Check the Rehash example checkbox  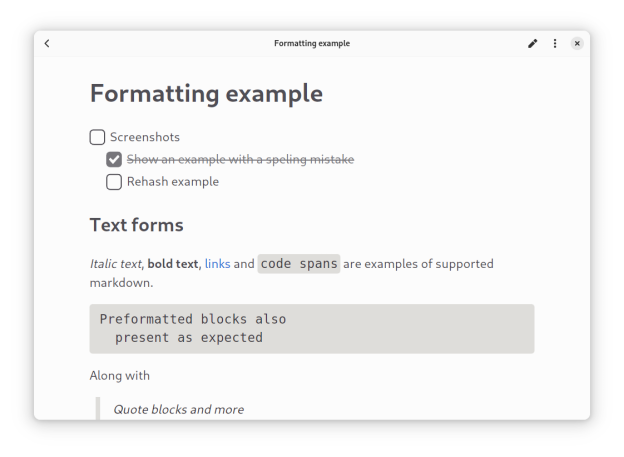click(114, 182)
